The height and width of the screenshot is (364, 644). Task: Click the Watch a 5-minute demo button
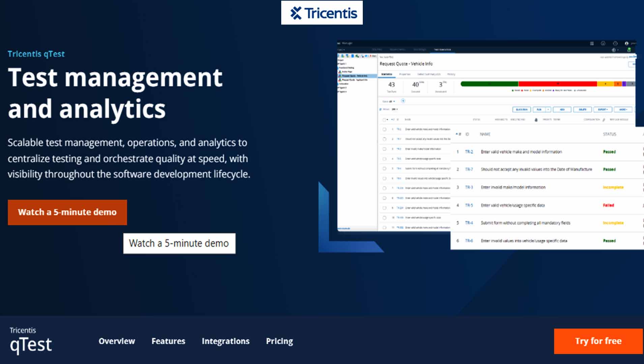(x=67, y=212)
